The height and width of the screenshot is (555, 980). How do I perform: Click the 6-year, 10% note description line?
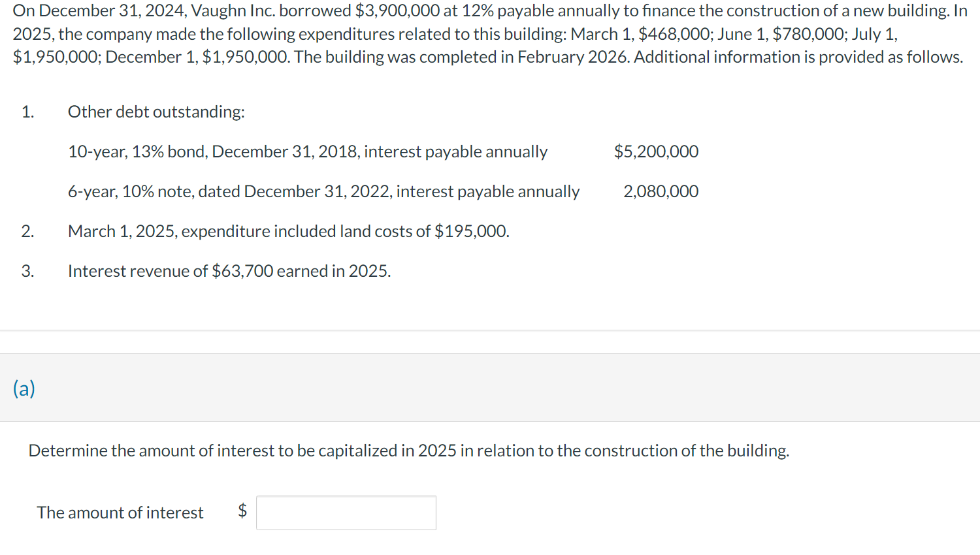(323, 191)
